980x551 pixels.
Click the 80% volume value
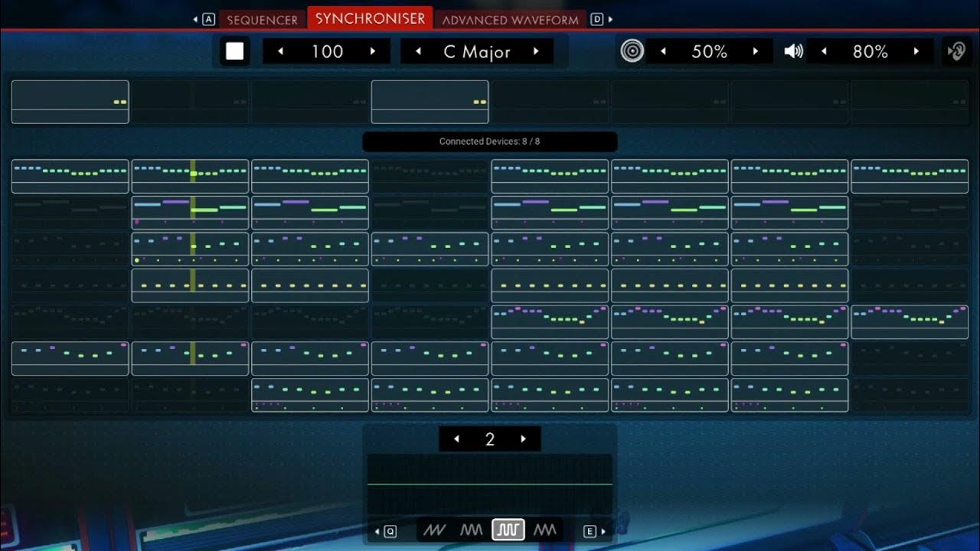pyautogui.click(x=871, y=51)
